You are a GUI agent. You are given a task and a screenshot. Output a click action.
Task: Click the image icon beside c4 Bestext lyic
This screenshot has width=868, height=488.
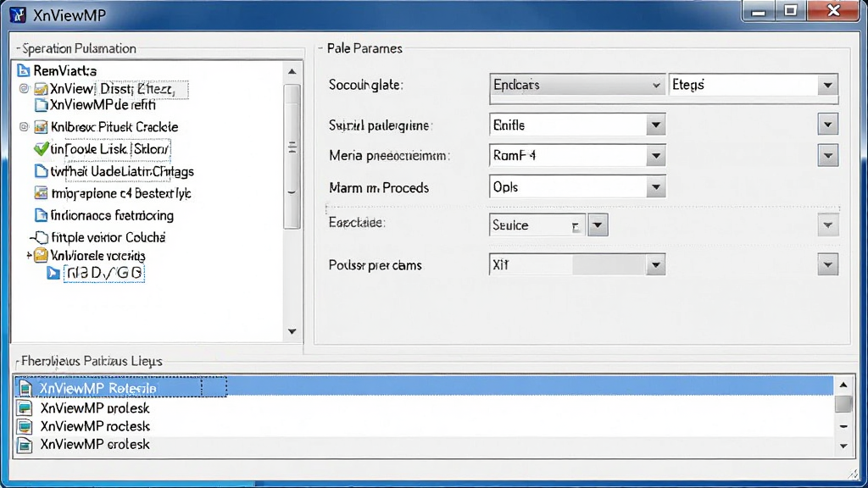click(x=41, y=193)
